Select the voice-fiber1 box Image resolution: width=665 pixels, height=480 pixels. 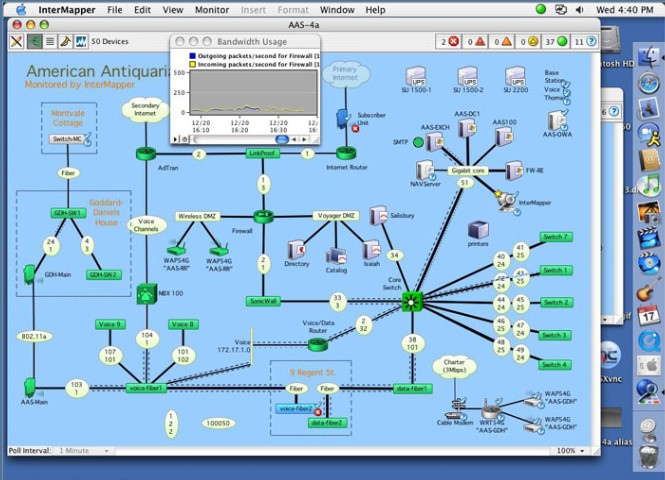[146, 388]
